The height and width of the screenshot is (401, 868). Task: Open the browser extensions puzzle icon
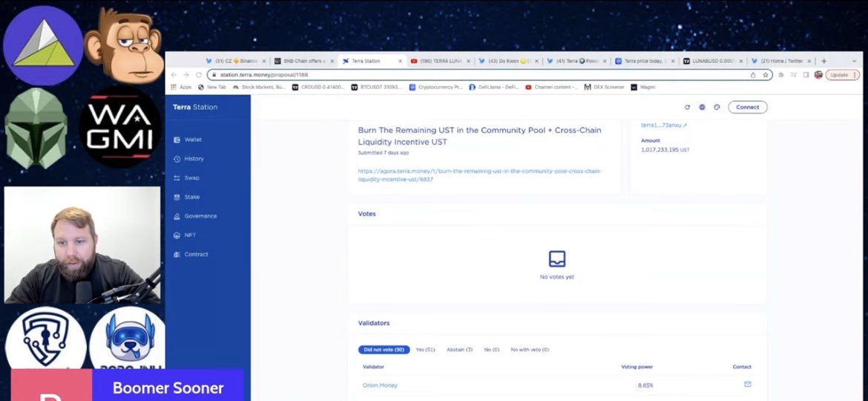tap(781, 75)
